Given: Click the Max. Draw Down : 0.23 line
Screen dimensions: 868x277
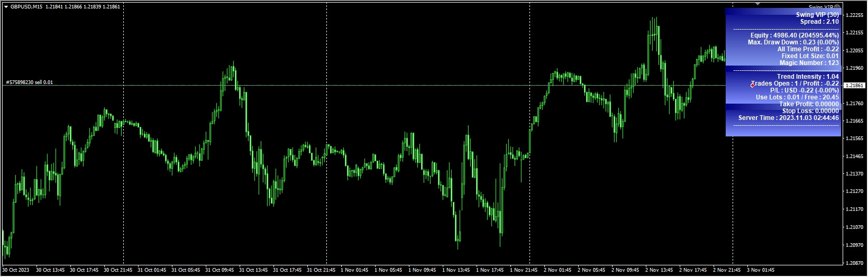Looking at the screenshot, I should [x=793, y=42].
